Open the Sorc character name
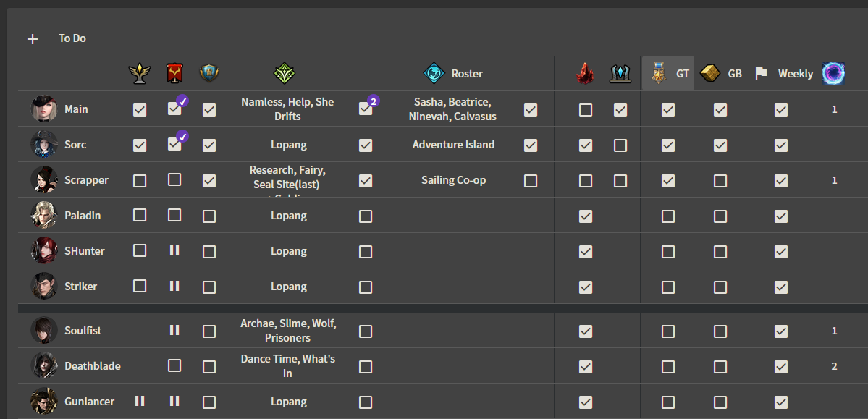Screen dimensions: 868x419 [75, 145]
